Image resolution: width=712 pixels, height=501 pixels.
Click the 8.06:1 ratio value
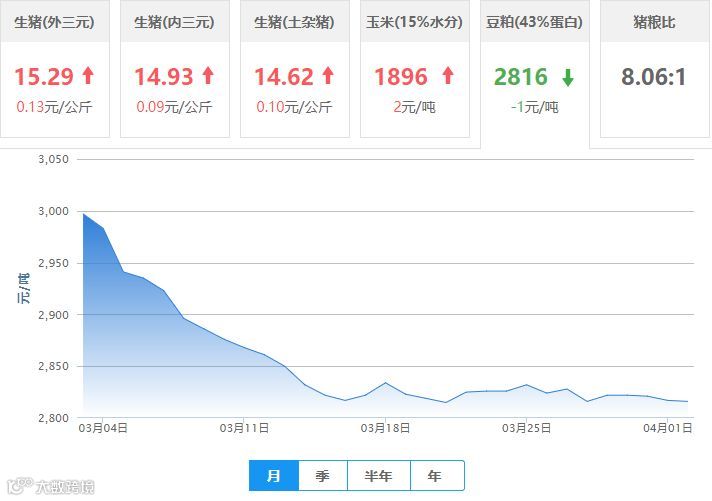coord(653,76)
